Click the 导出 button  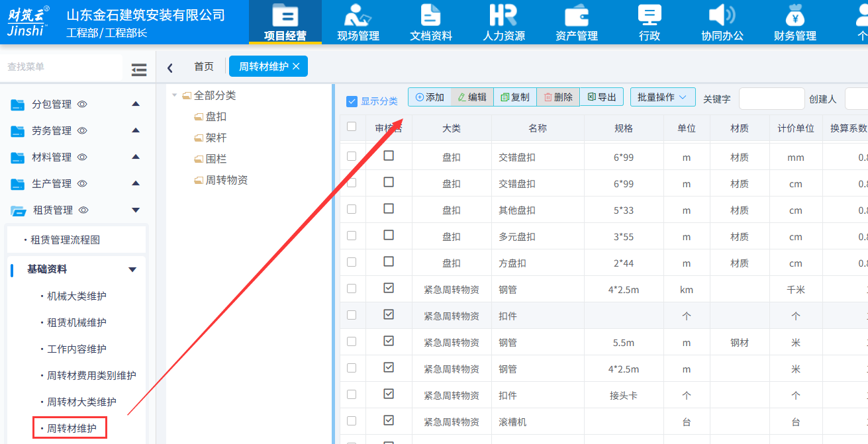[602, 97]
